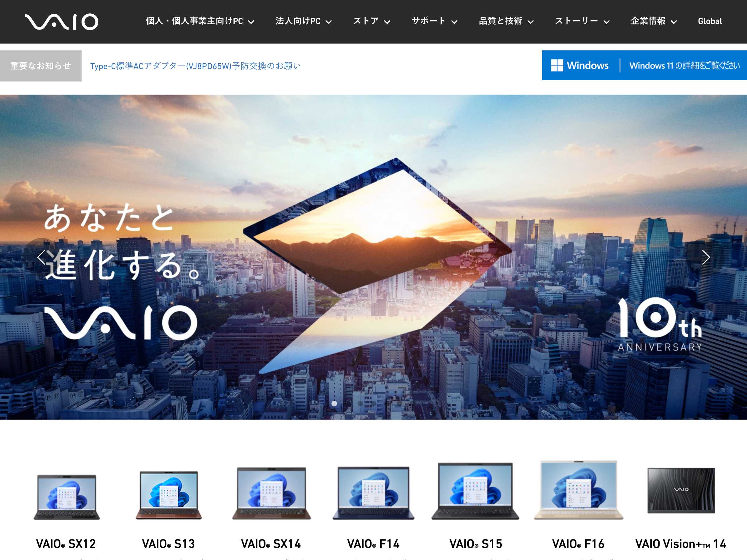Expand chevron next to 法人向けPC

(x=329, y=22)
